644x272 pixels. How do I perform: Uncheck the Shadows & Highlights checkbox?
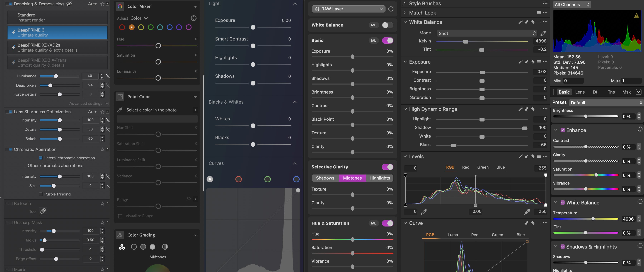coord(563,247)
